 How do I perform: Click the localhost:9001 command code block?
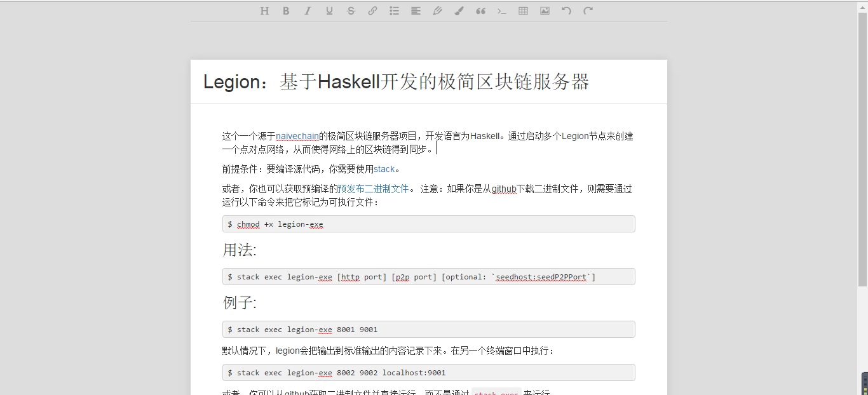tap(429, 373)
